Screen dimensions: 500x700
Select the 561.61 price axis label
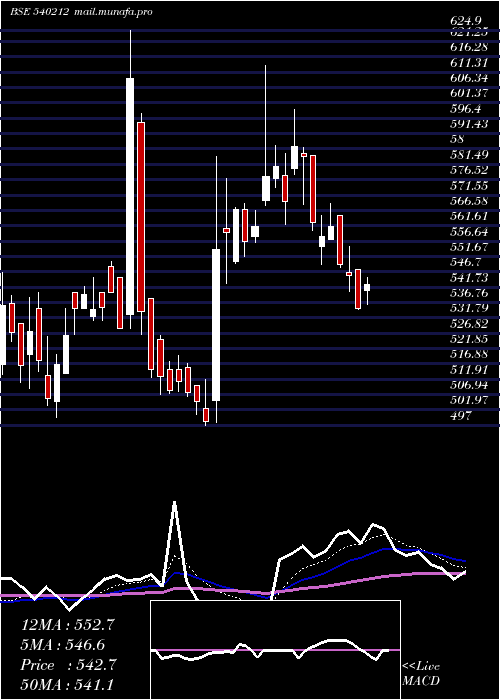(470, 216)
